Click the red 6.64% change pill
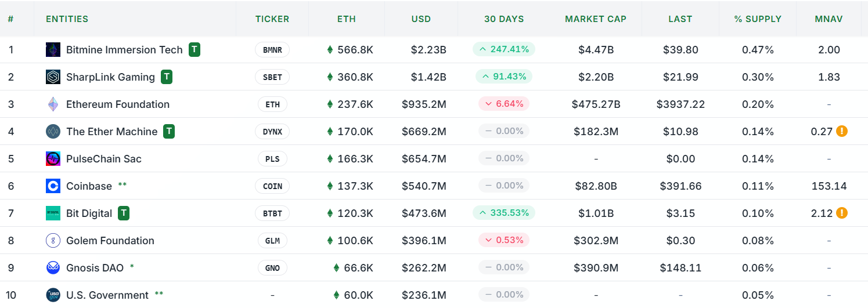868x308 pixels. coord(504,104)
